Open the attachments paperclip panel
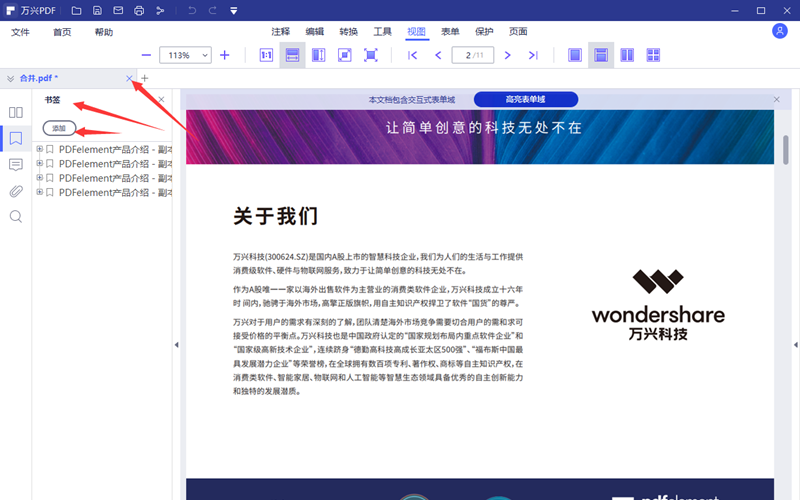 tap(16, 190)
